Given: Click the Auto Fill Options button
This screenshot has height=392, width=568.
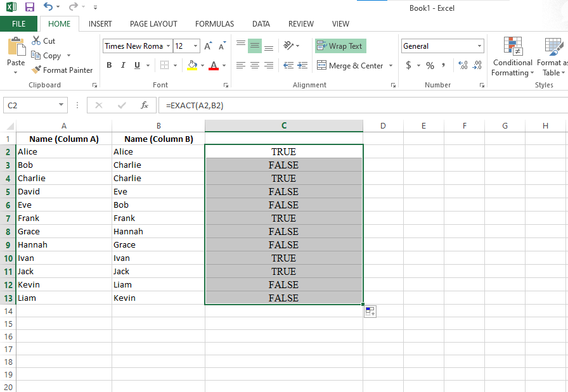Looking at the screenshot, I should coord(370,312).
